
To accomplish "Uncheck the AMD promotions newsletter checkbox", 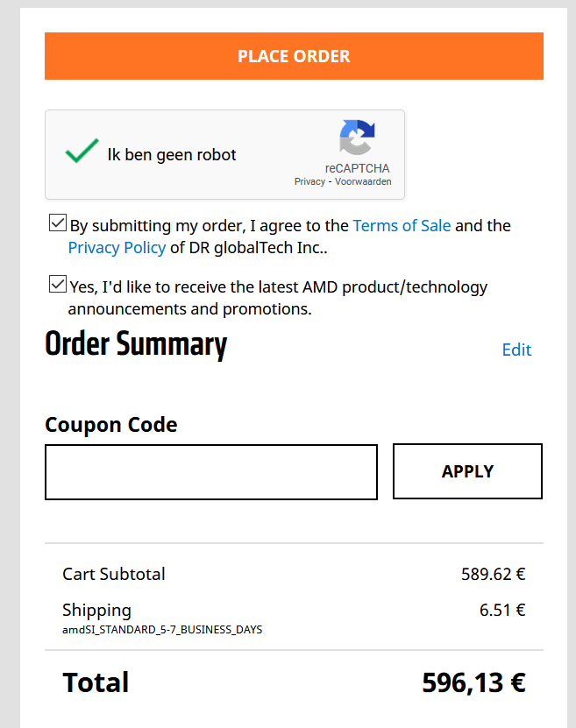I will [58, 285].
